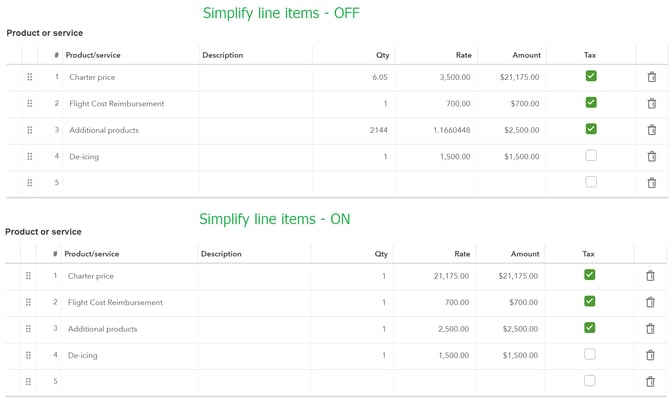The width and height of the screenshot is (670, 403).
Task: Click drag handle for row 3 in top table
Action: point(29,130)
